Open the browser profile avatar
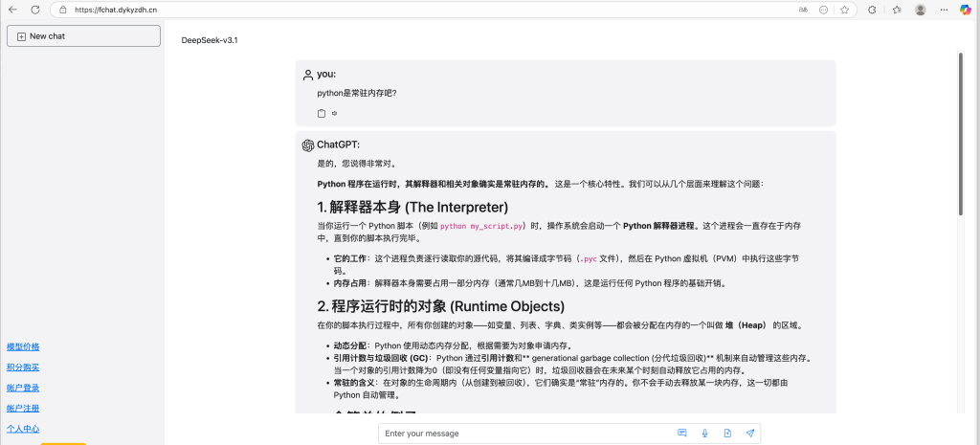980x445 pixels. (920, 10)
